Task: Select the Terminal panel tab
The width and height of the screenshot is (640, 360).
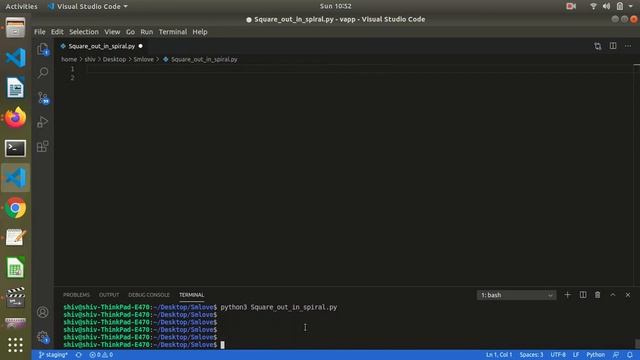Action: pyautogui.click(x=191, y=295)
